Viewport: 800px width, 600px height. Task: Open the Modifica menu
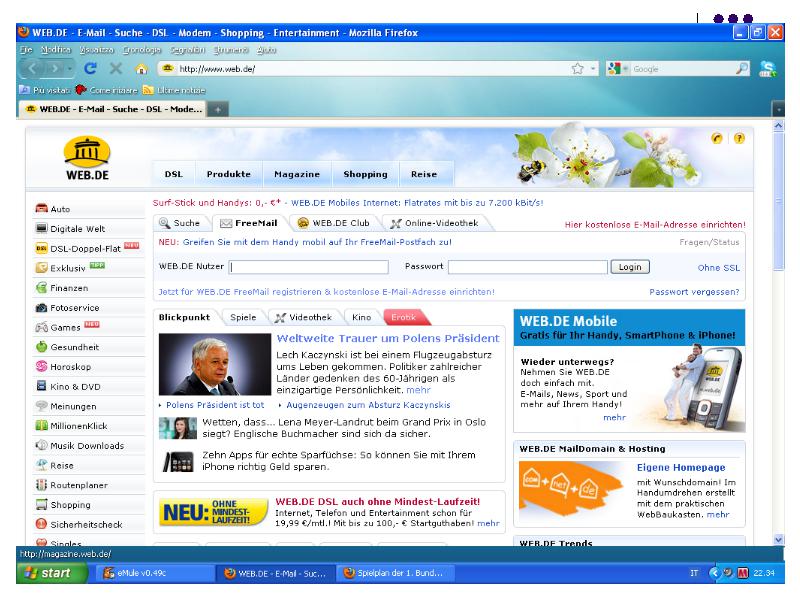56,49
